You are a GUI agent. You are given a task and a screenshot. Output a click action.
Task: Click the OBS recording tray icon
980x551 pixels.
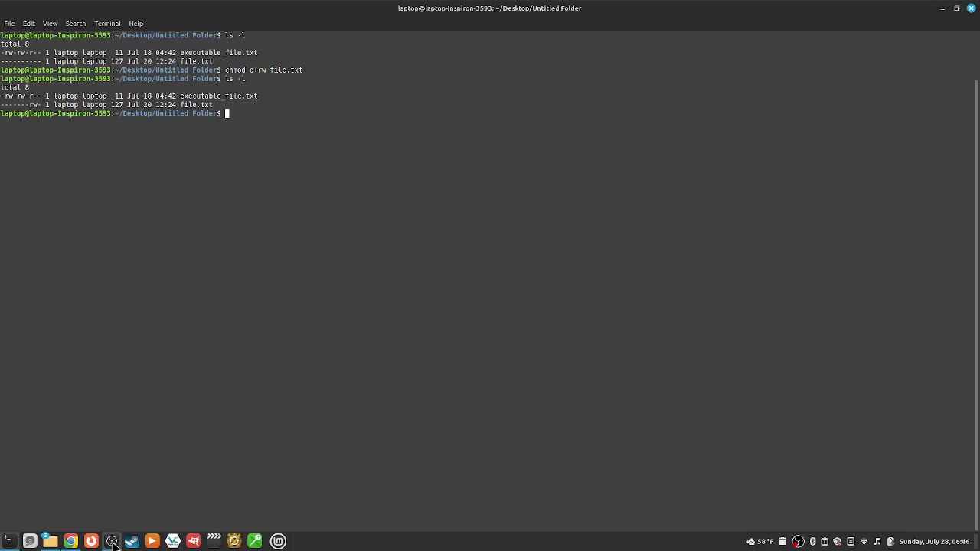point(798,542)
